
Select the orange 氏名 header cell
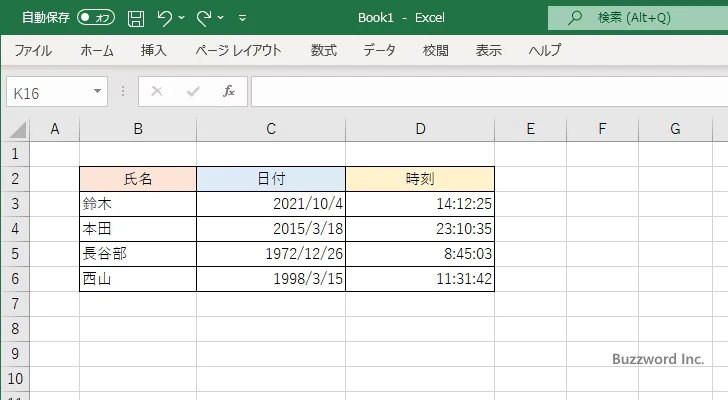pyautogui.click(x=138, y=179)
